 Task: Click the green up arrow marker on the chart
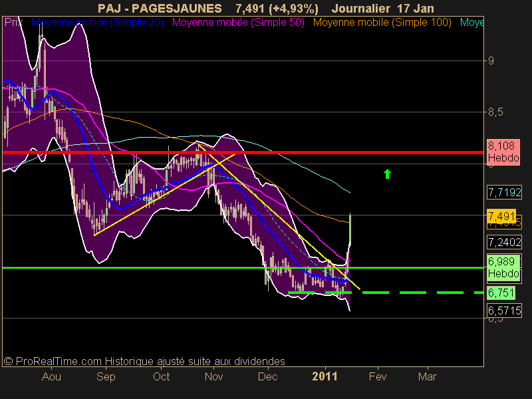coord(387,174)
